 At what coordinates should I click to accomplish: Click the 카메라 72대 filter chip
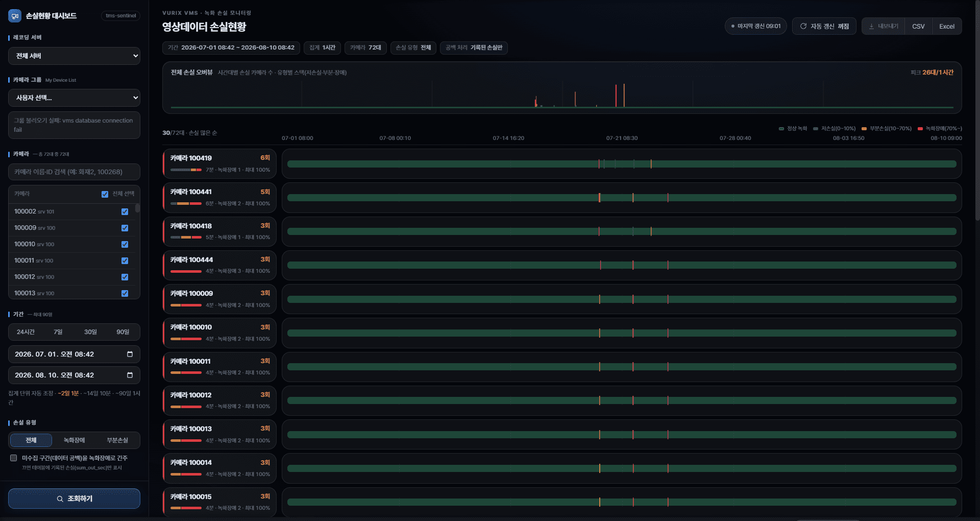[x=365, y=48]
